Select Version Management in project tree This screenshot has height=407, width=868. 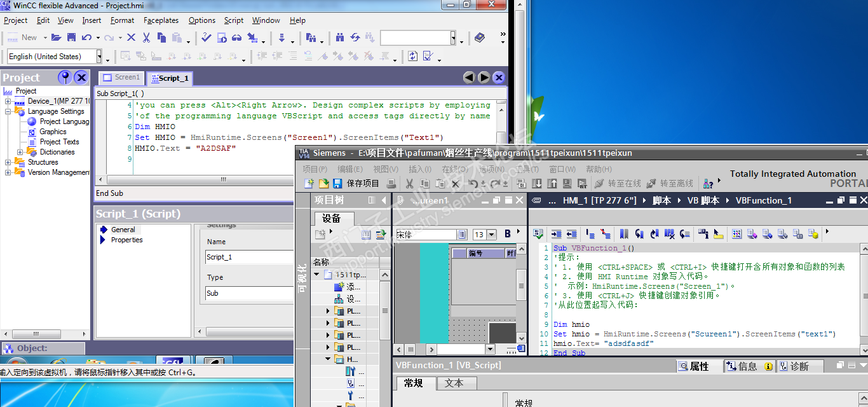(x=59, y=172)
